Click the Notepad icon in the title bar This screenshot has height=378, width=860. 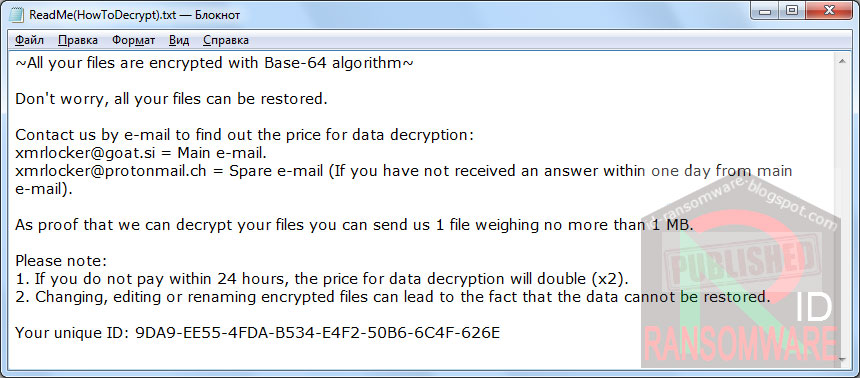[17, 15]
